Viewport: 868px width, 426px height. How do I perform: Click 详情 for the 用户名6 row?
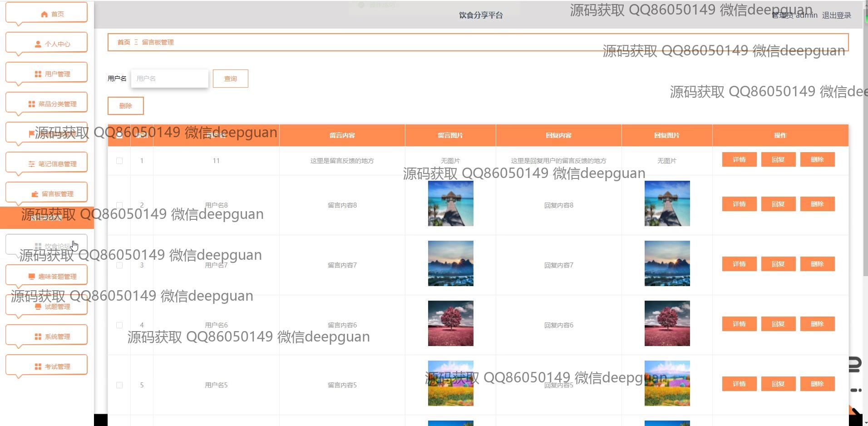739,324
